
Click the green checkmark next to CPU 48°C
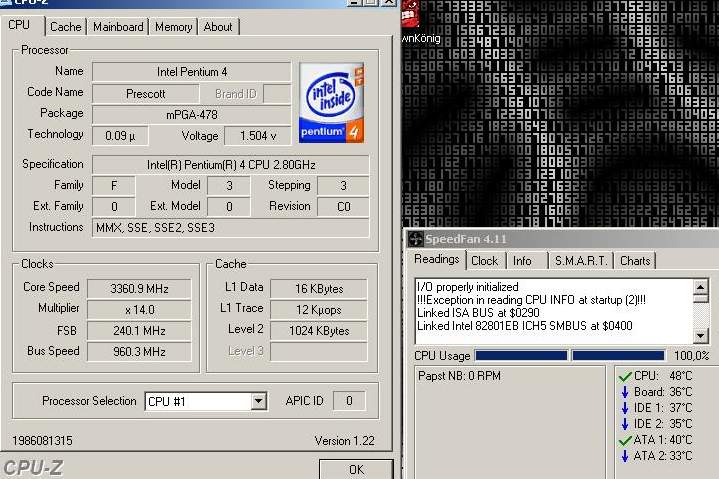[x=625, y=376]
